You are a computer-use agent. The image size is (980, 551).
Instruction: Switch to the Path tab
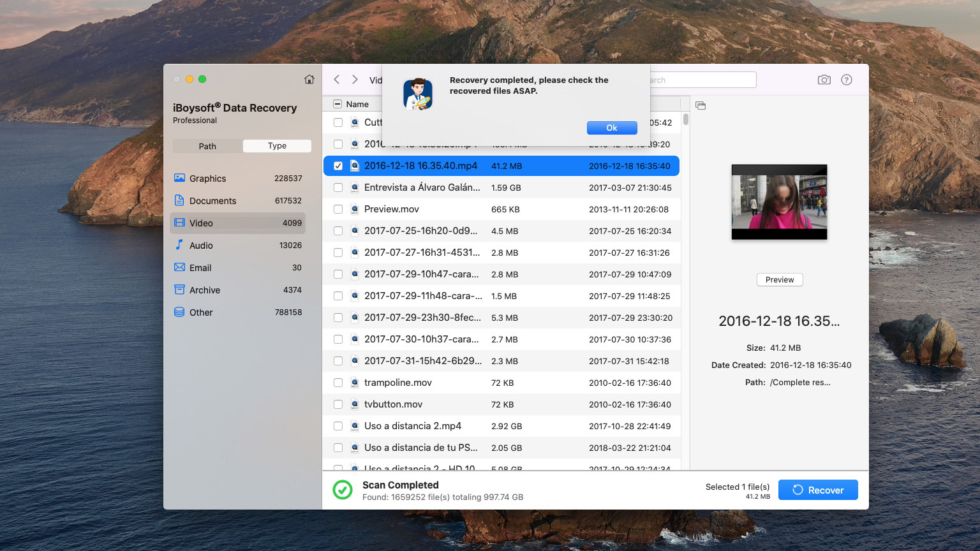click(x=207, y=146)
